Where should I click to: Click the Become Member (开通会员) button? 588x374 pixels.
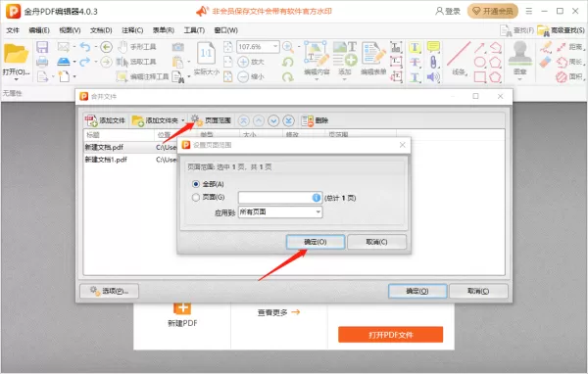(x=492, y=11)
